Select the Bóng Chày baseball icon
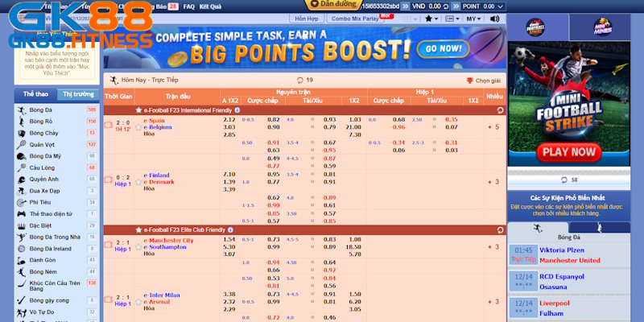The image size is (644, 322). [x=22, y=133]
